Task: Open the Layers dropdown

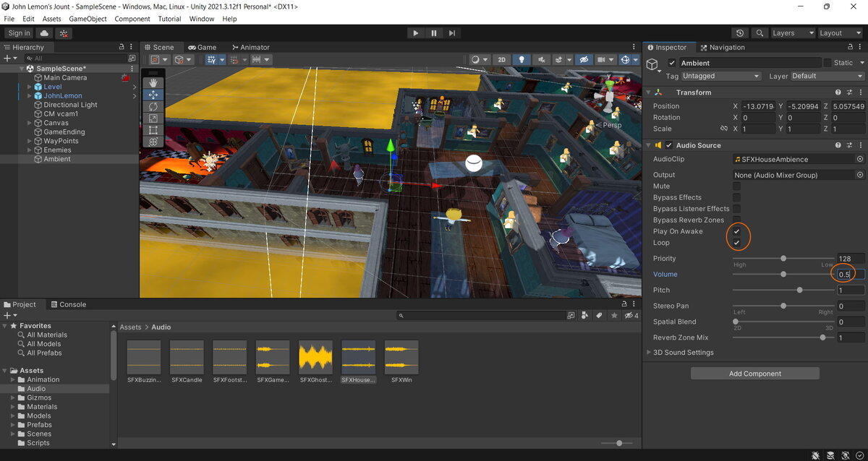Action: (x=792, y=33)
